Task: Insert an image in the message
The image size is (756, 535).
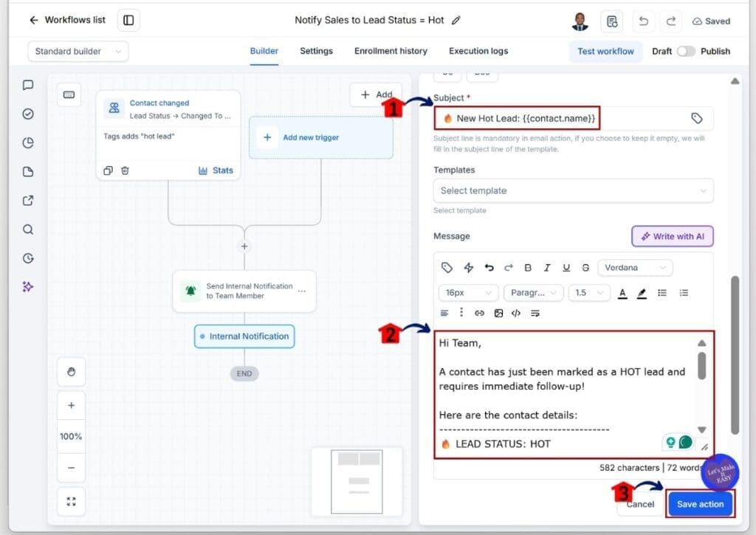Action: 498,314
